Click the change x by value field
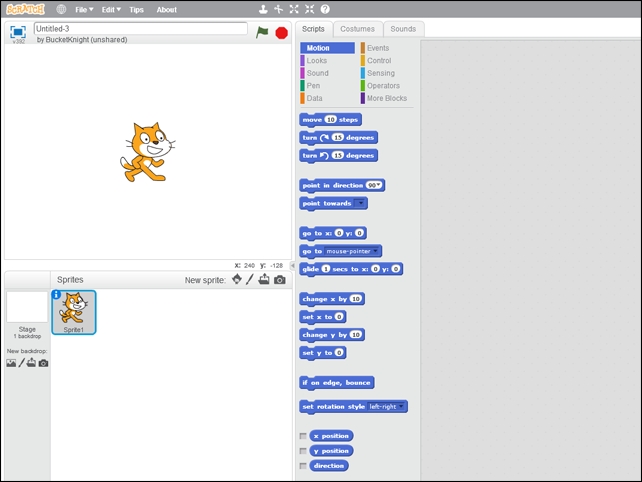The height and width of the screenshot is (482, 642). pyautogui.click(x=356, y=299)
